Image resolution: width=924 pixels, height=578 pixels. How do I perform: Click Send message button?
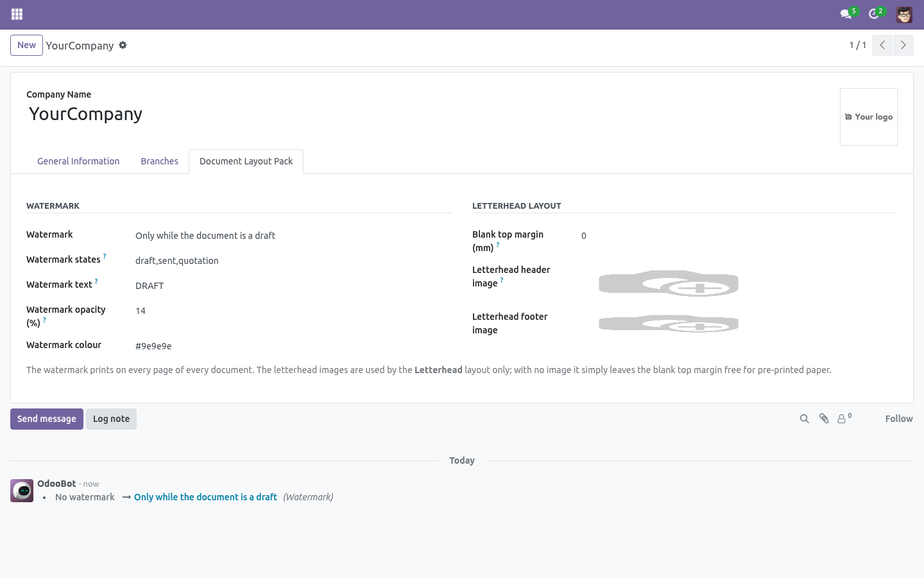coord(47,419)
